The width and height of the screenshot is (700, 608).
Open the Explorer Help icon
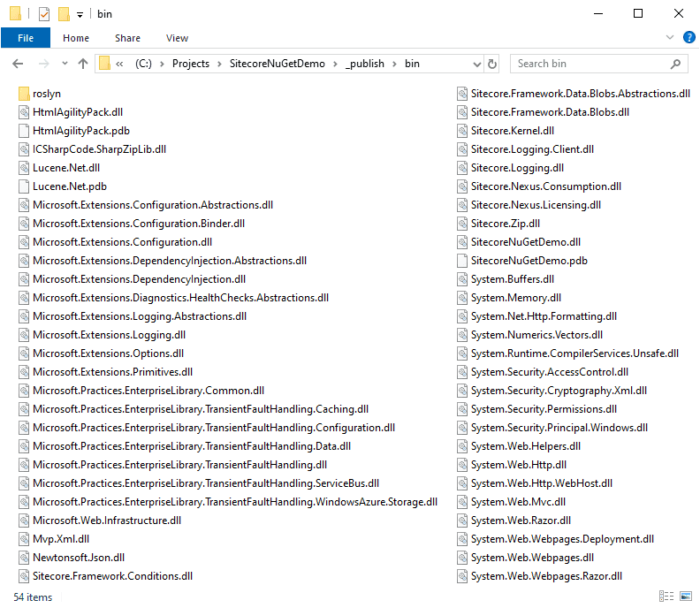coord(687,38)
